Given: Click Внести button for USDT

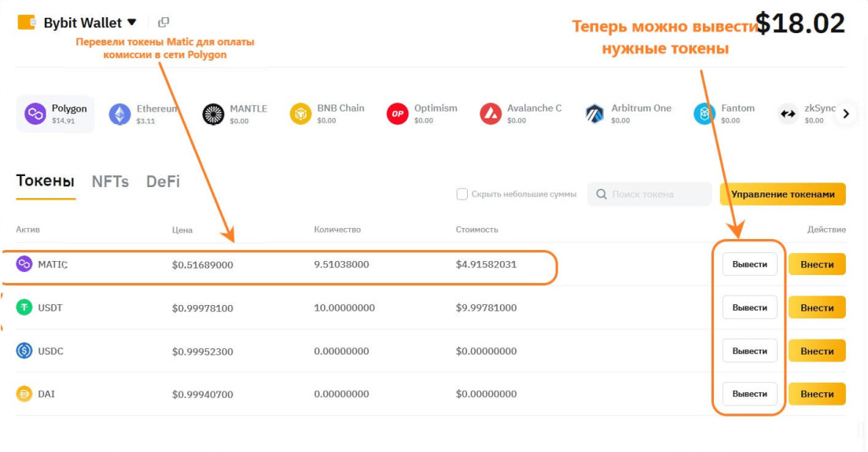Looking at the screenshot, I should pyautogui.click(x=817, y=307).
